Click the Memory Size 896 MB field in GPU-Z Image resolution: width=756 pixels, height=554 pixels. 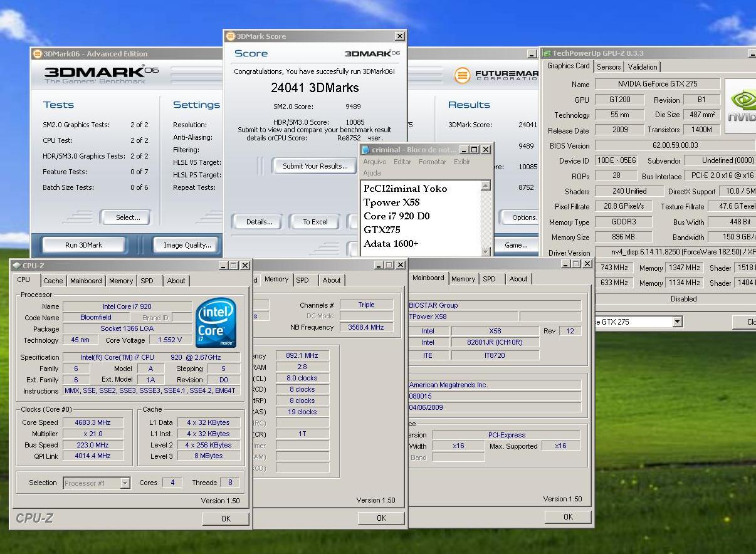click(623, 237)
